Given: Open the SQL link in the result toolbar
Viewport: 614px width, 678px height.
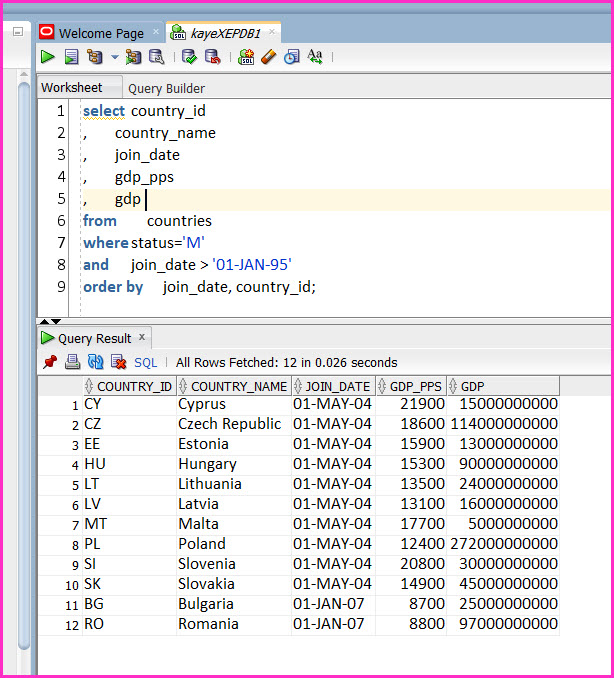Looking at the screenshot, I should [145, 362].
